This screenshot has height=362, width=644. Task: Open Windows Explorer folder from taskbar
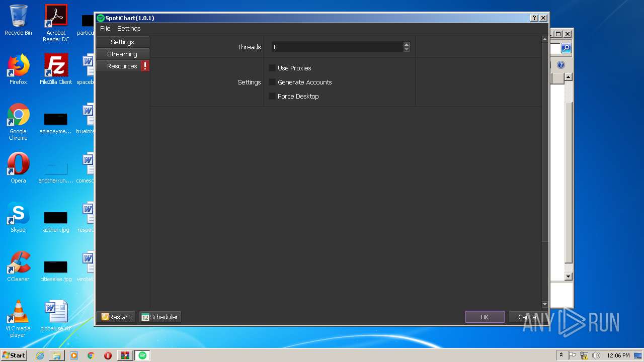[x=57, y=355]
